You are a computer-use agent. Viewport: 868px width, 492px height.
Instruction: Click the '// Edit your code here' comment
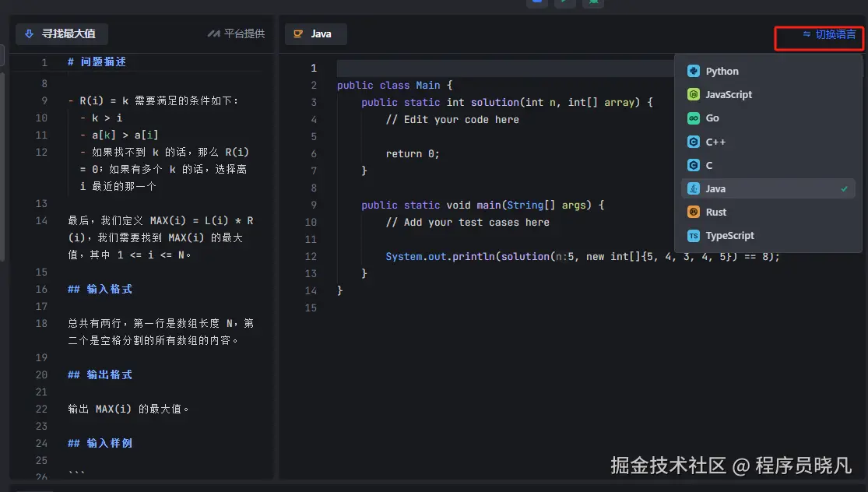(x=452, y=120)
